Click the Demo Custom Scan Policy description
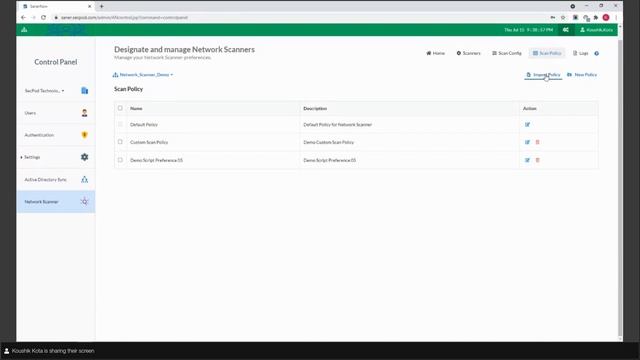This screenshot has height=360, width=640. 329,142
